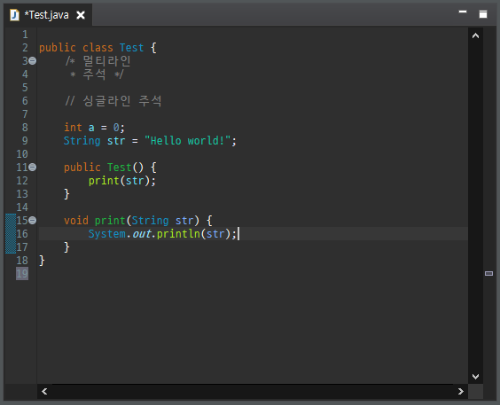The height and width of the screenshot is (405, 500).
Task: Click line number 19 in gutter
Action: point(22,274)
